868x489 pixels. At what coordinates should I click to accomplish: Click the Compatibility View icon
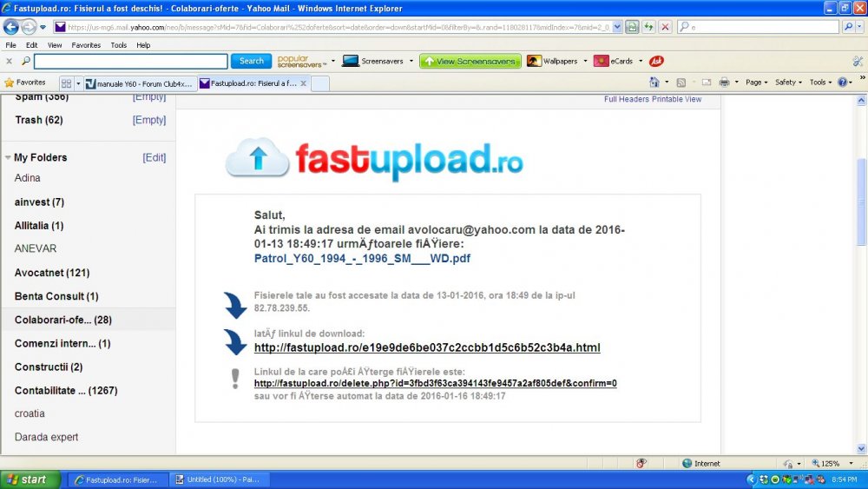(x=632, y=27)
